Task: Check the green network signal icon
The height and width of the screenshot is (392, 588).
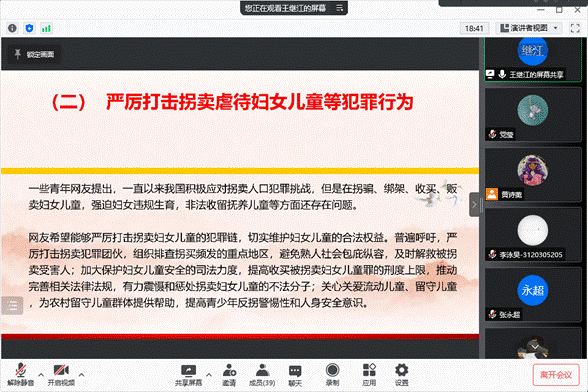Action: point(46,28)
